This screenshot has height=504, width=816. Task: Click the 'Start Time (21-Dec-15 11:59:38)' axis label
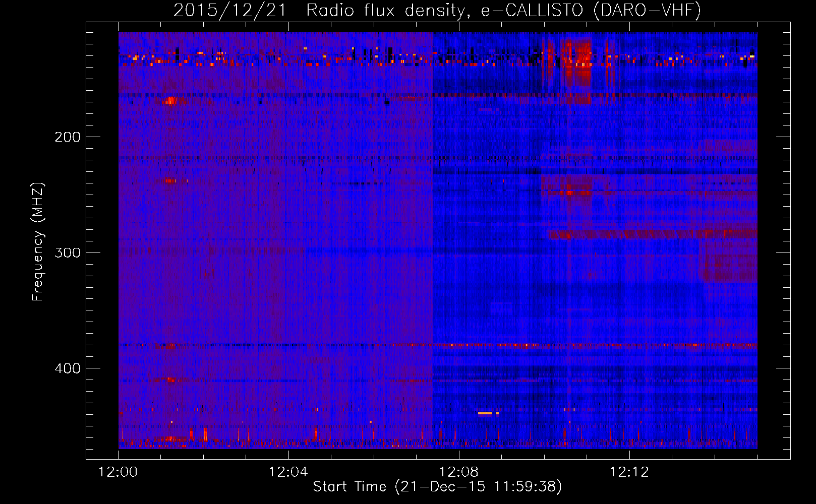coord(437,487)
